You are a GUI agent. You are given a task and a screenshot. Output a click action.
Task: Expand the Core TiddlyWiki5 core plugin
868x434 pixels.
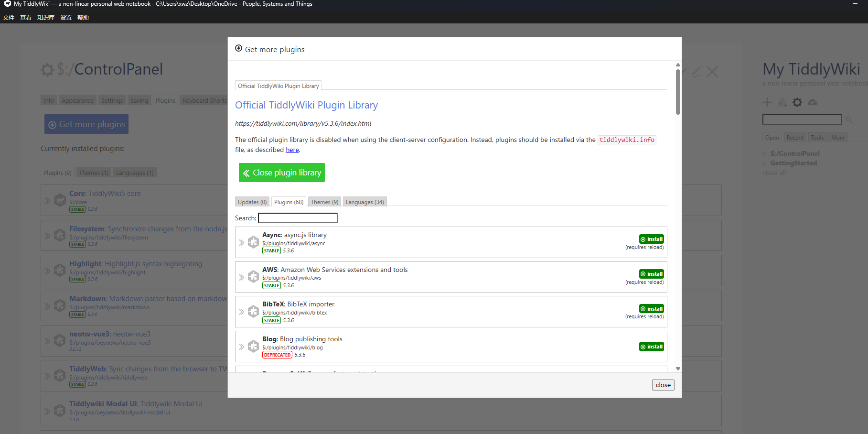[x=47, y=201]
